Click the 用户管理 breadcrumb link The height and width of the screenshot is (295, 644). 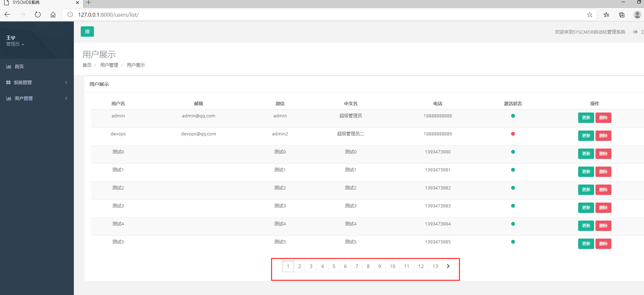[109, 65]
